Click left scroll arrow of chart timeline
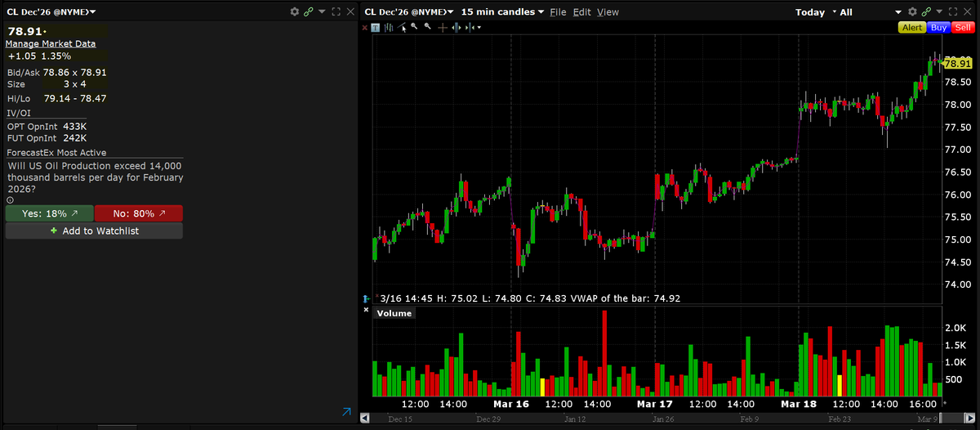The height and width of the screenshot is (430, 980). [365, 418]
